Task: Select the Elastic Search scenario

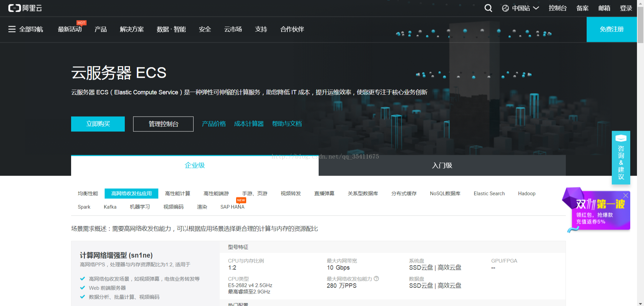Action: pos(489,193)
